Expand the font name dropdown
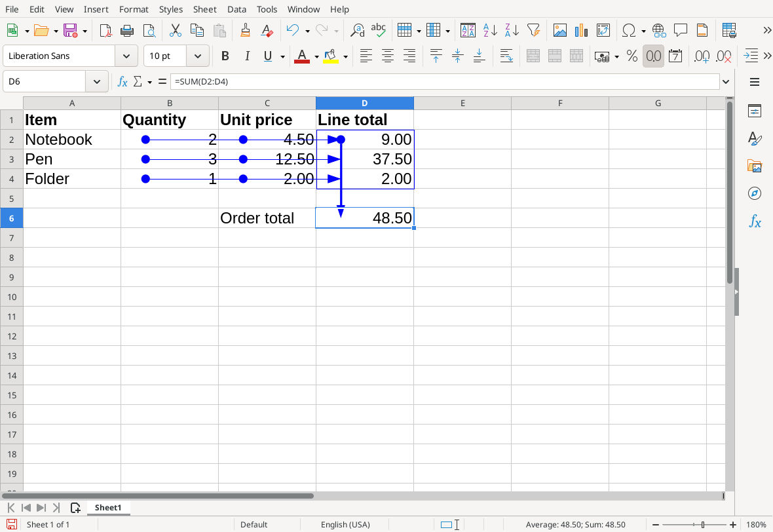773x532 pixels. click(x=126, y=56)
